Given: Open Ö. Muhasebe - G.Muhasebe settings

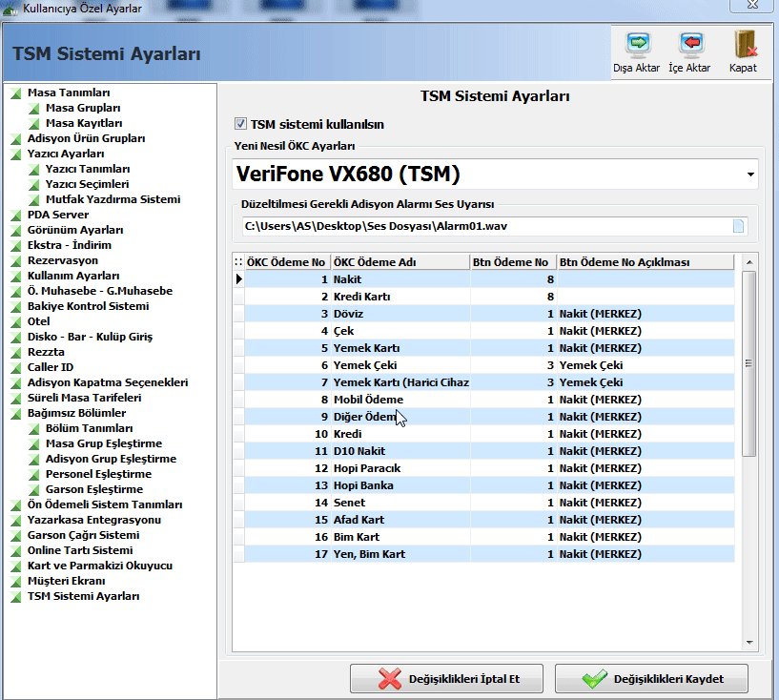Looking at the screenshot, I should coord(100,291).
